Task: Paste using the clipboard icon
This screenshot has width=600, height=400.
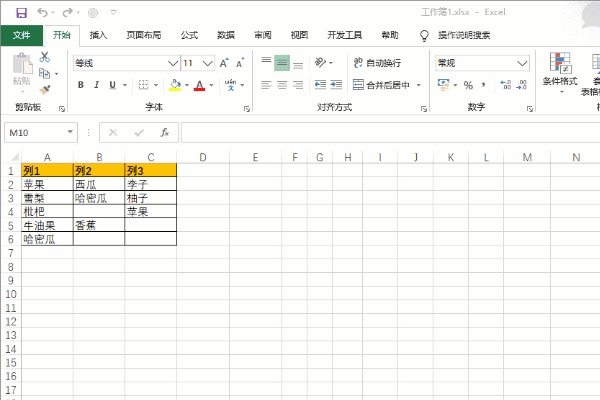Action: coord(22,64)
